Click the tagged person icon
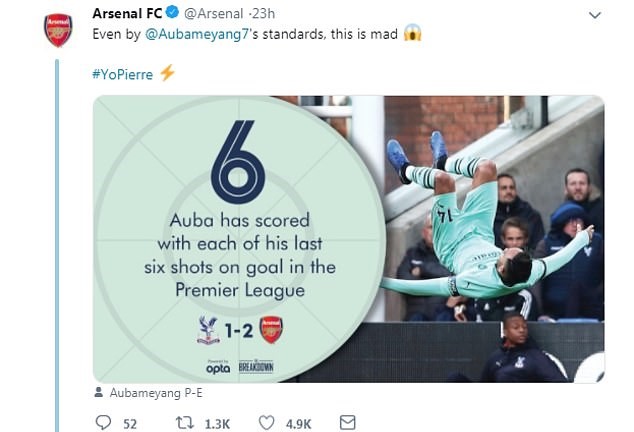The width and height of the screenshot is (634, 432). [x=98, y=393]
